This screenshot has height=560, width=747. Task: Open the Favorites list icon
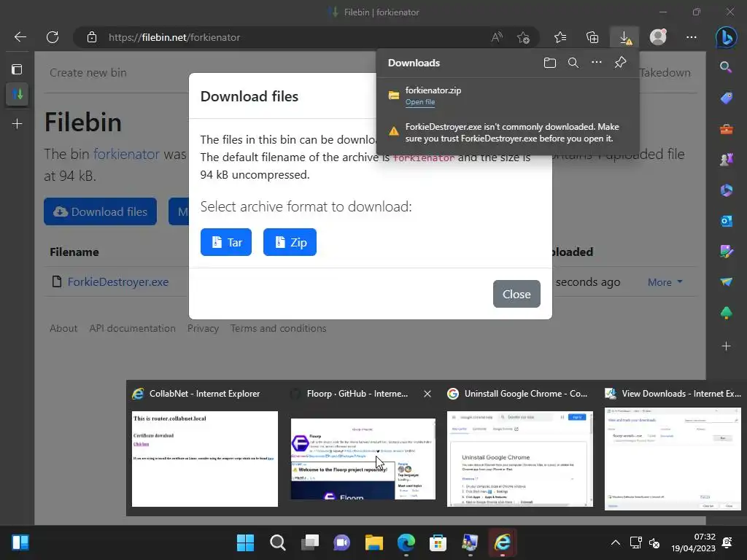pyautogui.click(x=560, y=37)
